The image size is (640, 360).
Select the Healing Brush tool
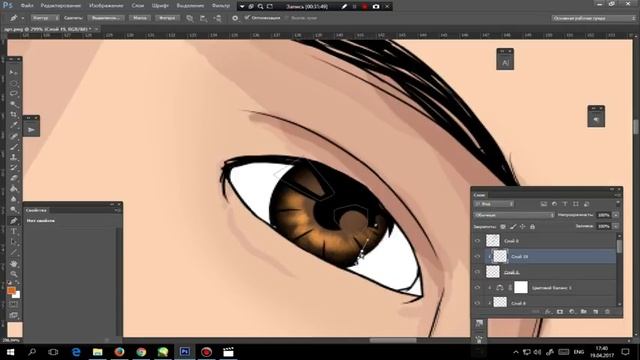(13, 136)
